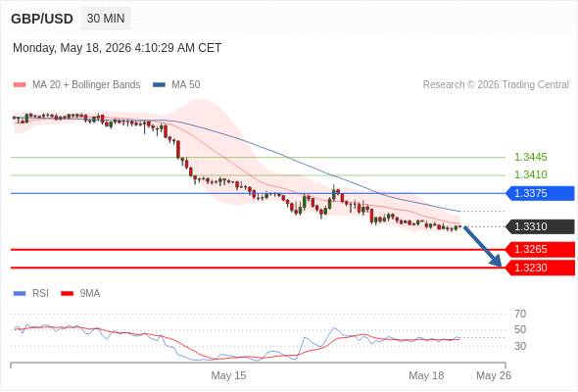Image resolution: width=578 pixels, height=392 pixels.
Task: Select the 30 MIN timeframe badge
Action: (106, 19)
